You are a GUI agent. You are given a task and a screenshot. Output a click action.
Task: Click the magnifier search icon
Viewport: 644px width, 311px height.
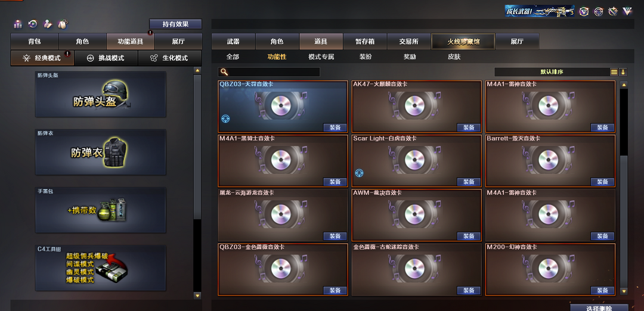pyautogui.click(x=224, y=72)
